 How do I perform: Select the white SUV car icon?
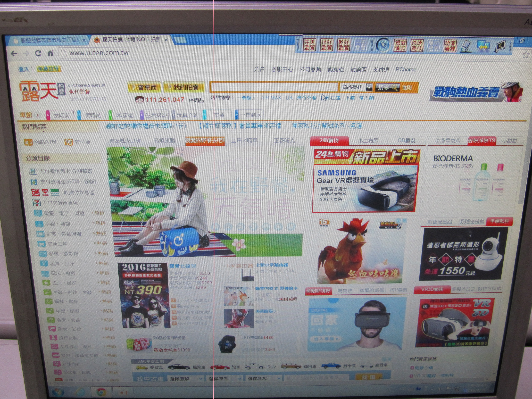(254, 366)
